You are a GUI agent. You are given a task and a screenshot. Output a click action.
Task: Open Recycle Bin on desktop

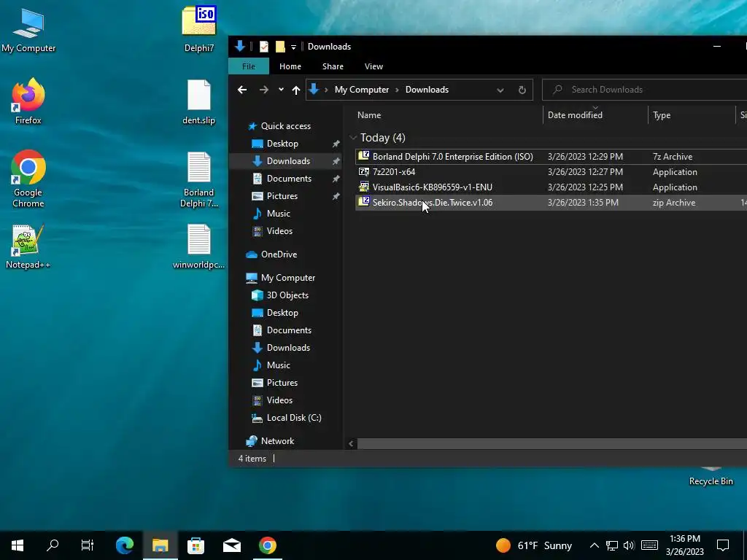pyautogui.click(x=711, y=478)
